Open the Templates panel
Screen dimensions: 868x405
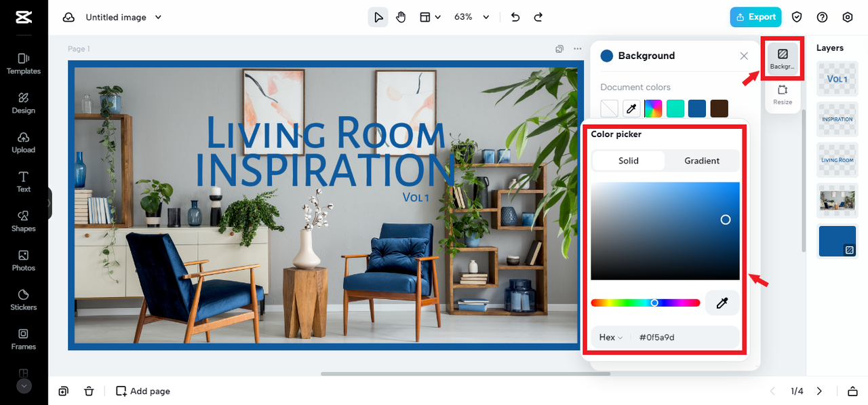point(24,64)
